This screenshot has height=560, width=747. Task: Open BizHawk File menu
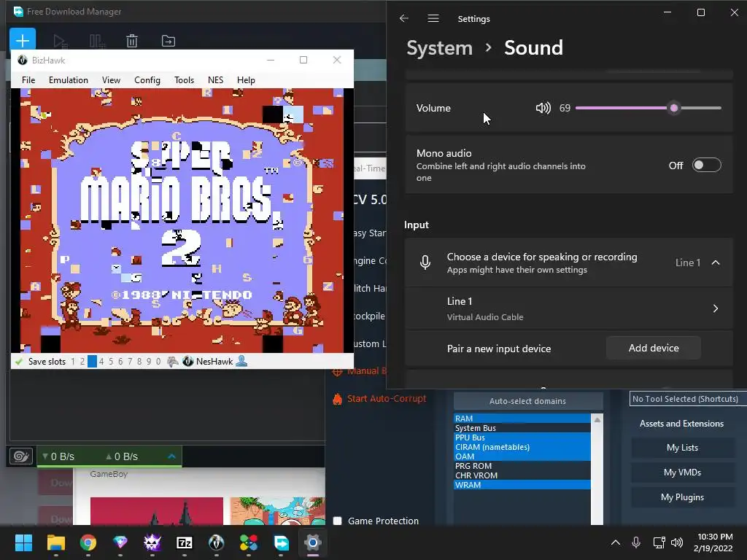28,80
